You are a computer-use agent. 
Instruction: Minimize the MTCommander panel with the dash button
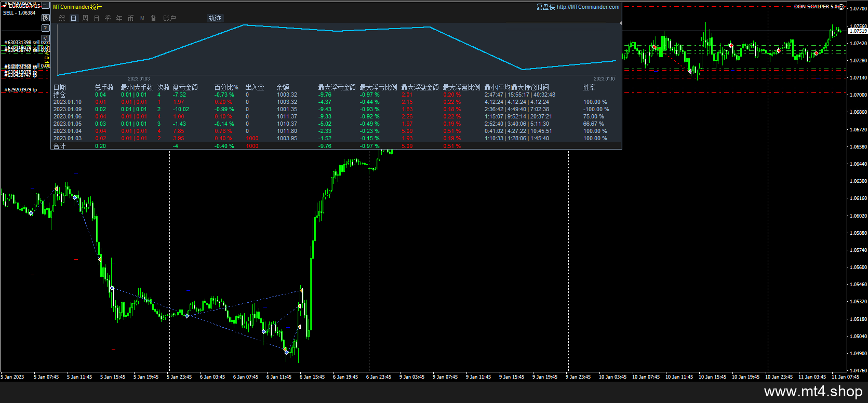[46, 6]
